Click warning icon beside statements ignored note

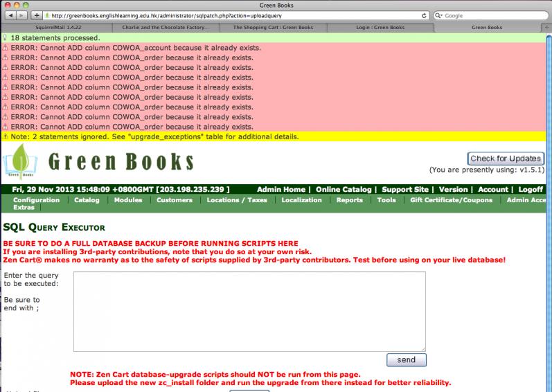pos(6,136)
